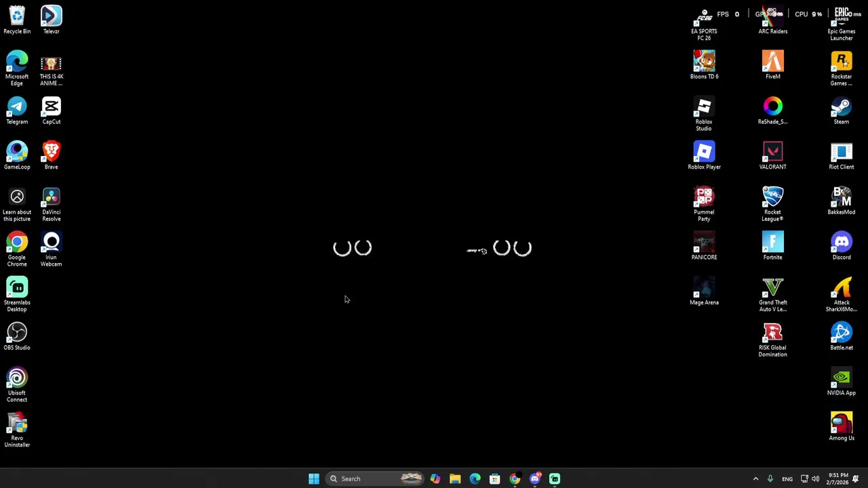Image resolution: width=868 pixels, height=488 pixels.
Task: Open File Explorer from the taskbar
Action: 455,479
